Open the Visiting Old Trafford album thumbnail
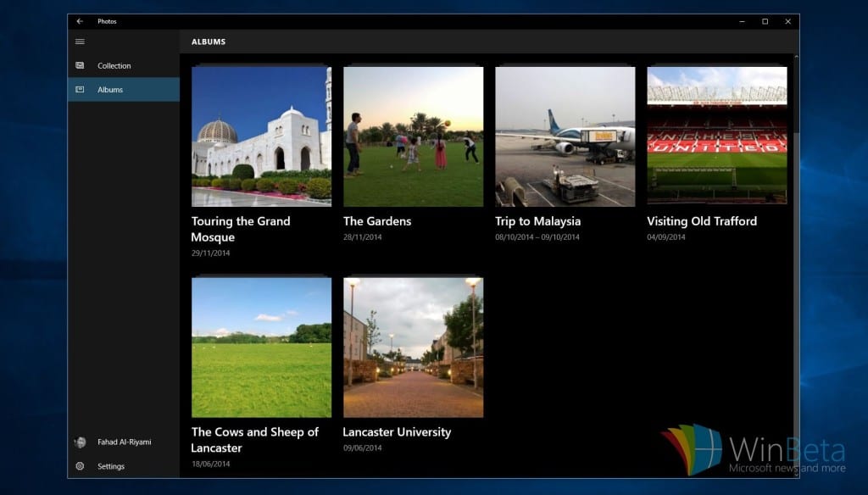This screenshot has height=495, width=868. coord(717,135)
